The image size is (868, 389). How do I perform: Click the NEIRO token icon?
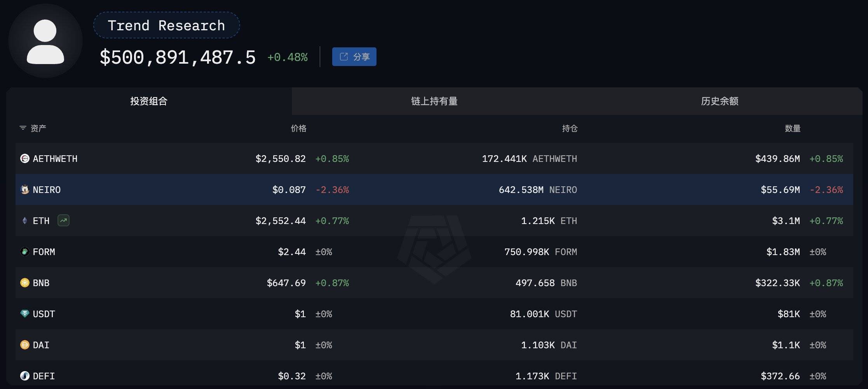[x=24, y=189]
